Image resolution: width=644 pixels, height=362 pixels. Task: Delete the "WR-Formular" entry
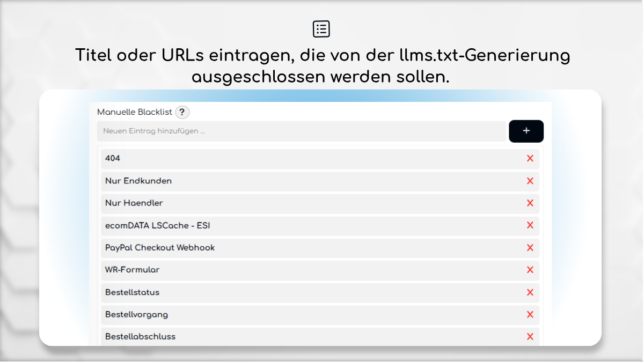tap(530, 270)
